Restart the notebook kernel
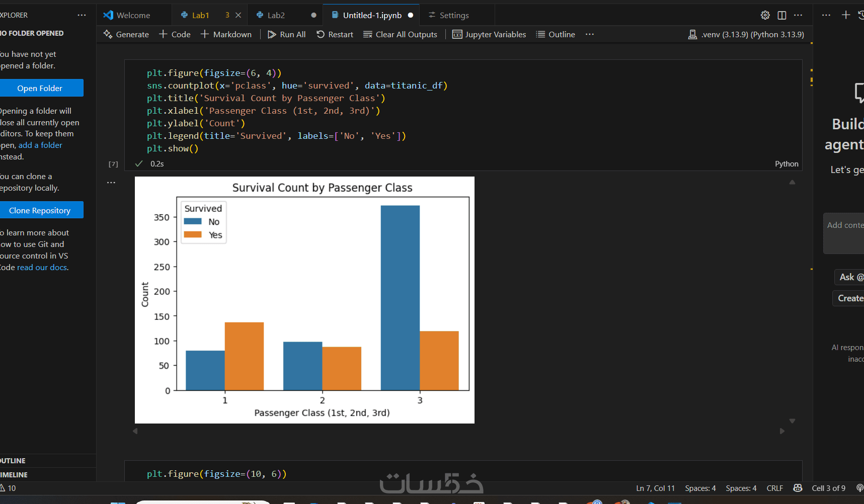This screenshot has height=504, width=864. (x=335, y=34)
